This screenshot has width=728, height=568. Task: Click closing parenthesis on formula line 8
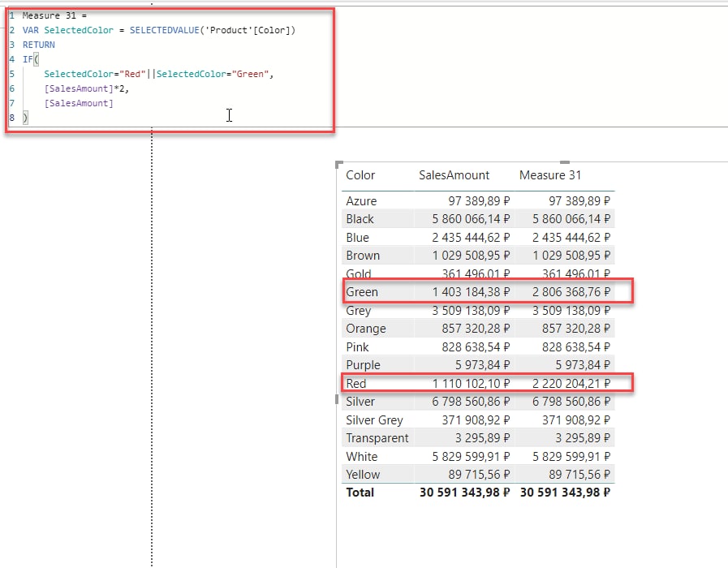(x=25, y=118)
